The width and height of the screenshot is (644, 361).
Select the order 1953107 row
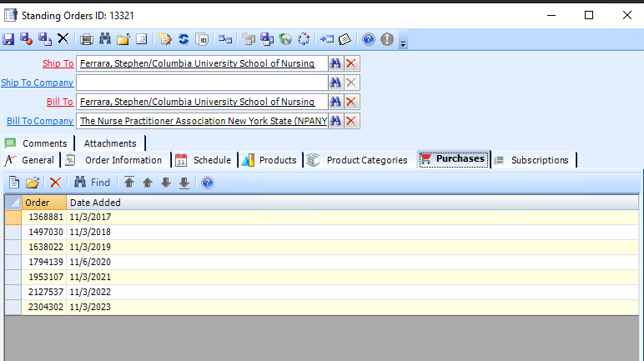click(x=45, y=277)
